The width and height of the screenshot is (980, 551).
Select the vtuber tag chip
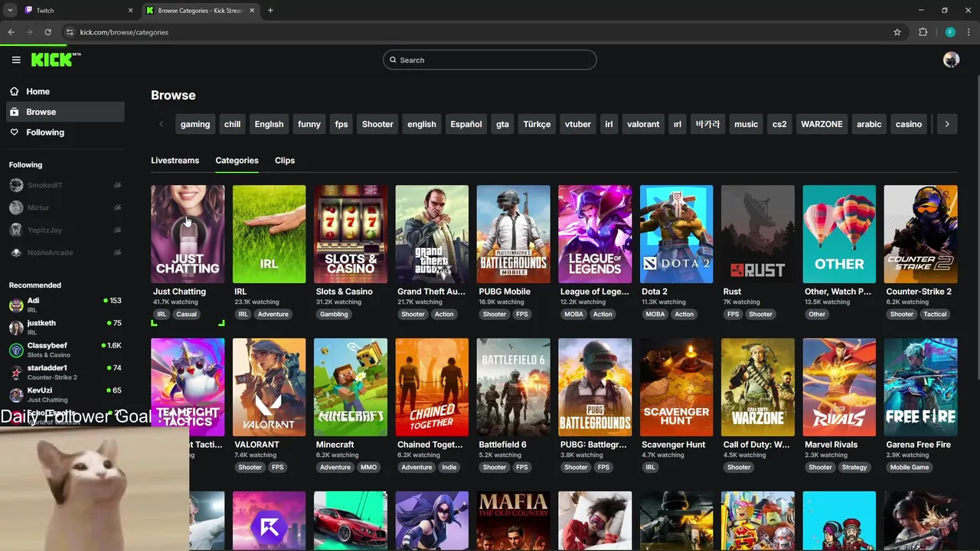(577, 124)
